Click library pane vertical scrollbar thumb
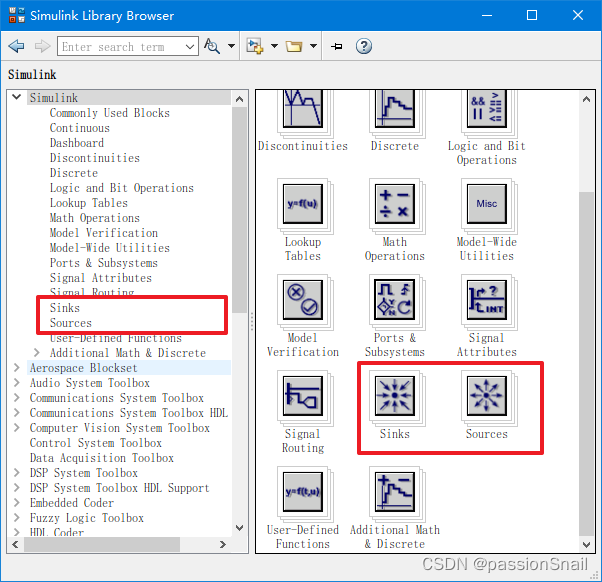This screenshot has height=582, width=602. tap(586, 363)
